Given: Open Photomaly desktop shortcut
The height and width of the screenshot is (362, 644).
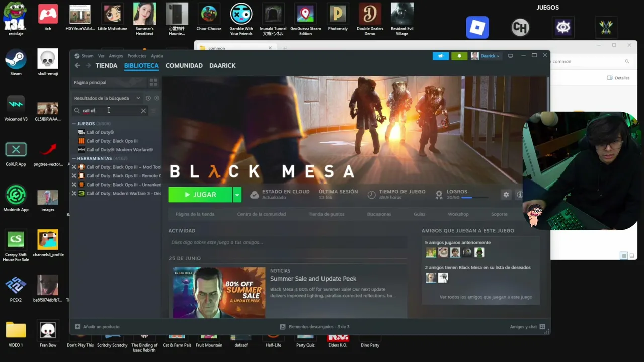Looking at the screenshot, I should click(x=338, y=17).
